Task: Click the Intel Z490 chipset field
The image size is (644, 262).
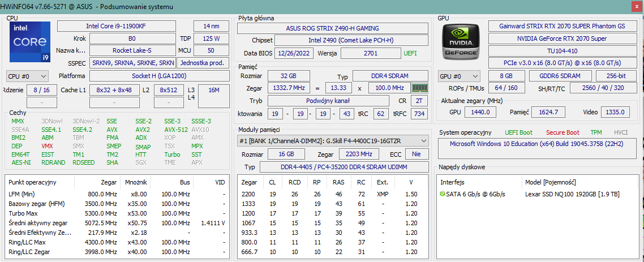Action: (351, 40)
